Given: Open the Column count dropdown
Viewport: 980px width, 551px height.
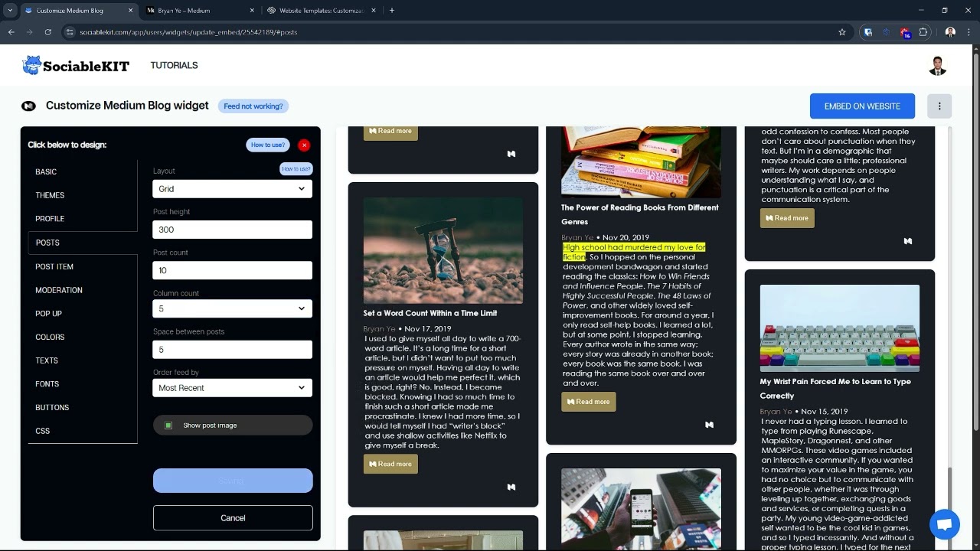Looking at the screenshot, I should (x=233, y=308).
